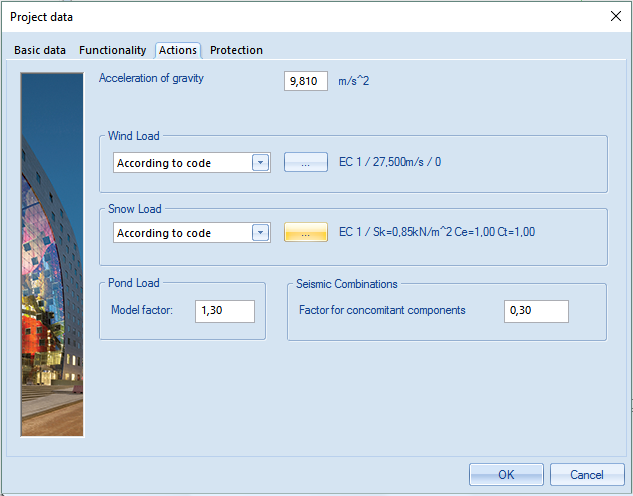Select the Actions tab
This screenshot has height=496, width=633.
pos(178,50)
